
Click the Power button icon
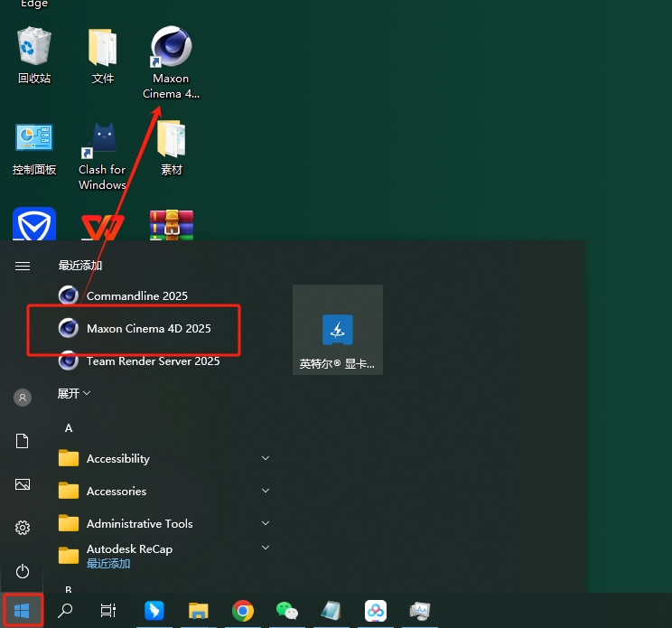point(23,571)
